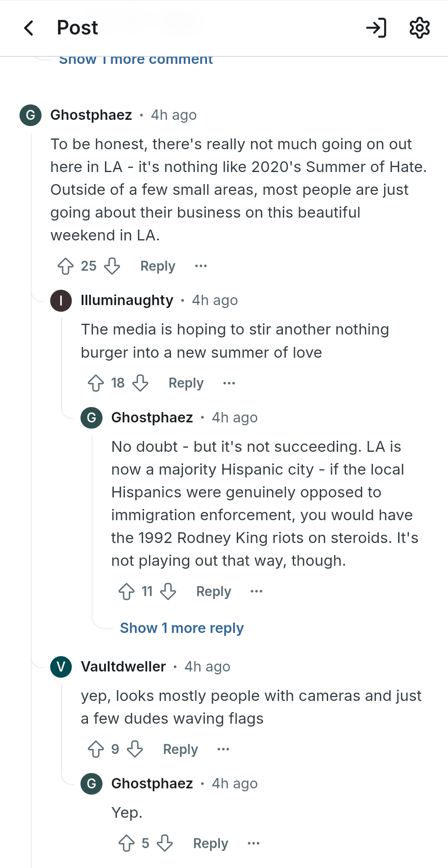Downvote the comment with 25 points
This screenshot has height=868, width=448.
[x=112, y=266]
